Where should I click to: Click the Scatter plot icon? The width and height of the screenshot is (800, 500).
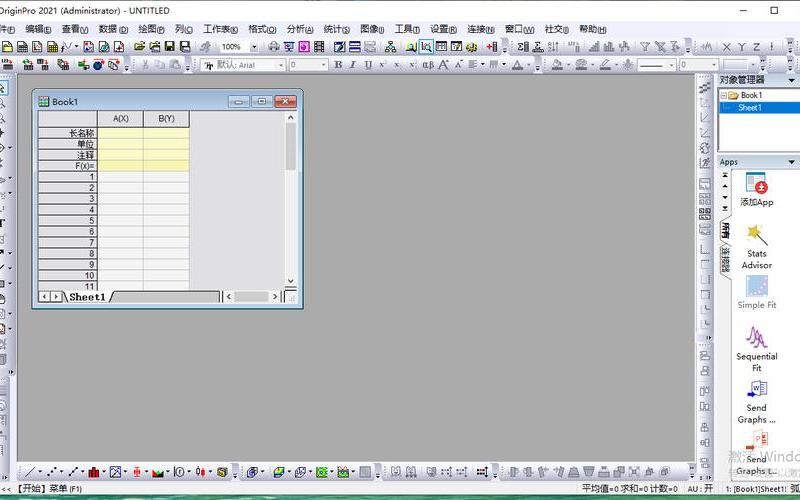(52, 472)
